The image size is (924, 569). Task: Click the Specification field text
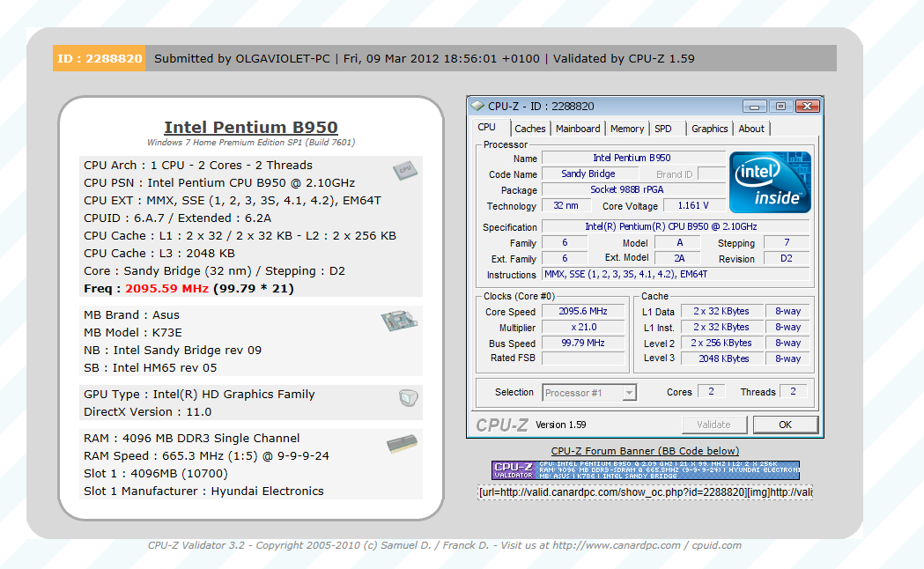[x=676, y=226]
